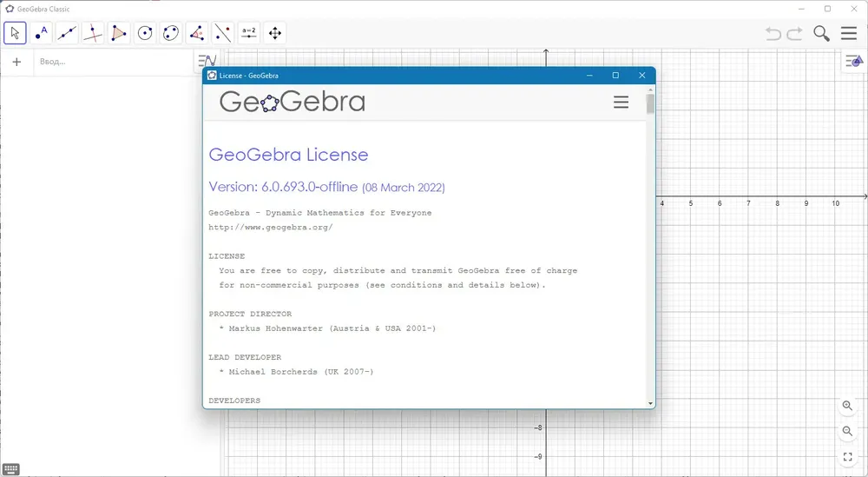Open graphics view style bar toggle
The image size is (868, 477).
pos(854,61)
